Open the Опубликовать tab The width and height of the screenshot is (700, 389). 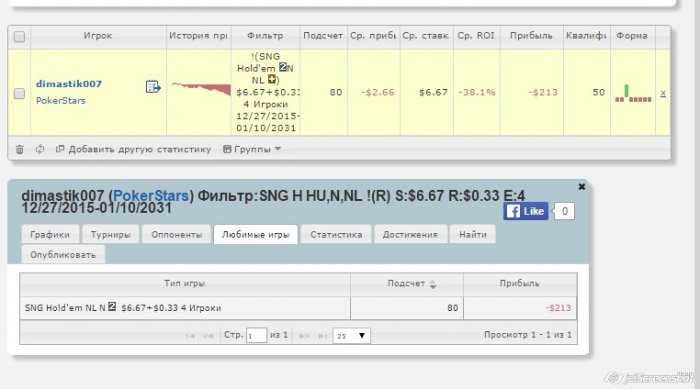point(63,255)
